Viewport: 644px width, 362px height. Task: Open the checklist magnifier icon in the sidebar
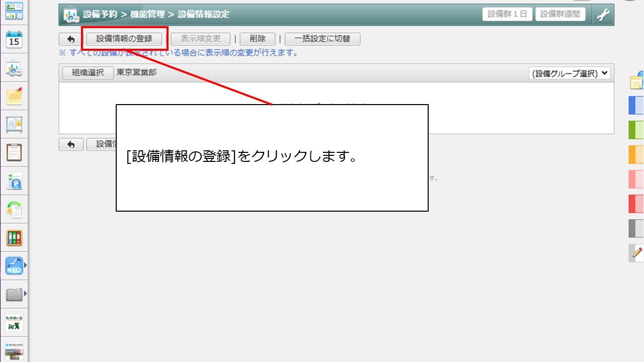(14, 180)
